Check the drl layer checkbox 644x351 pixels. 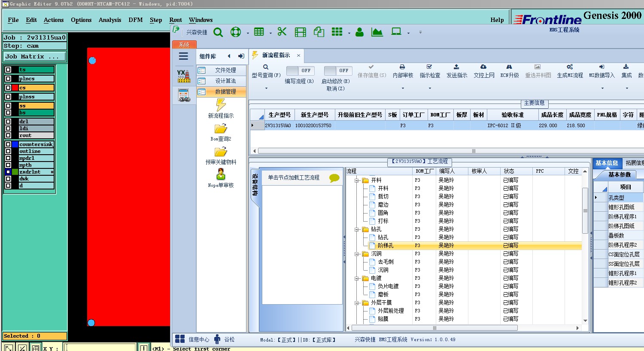8,122
